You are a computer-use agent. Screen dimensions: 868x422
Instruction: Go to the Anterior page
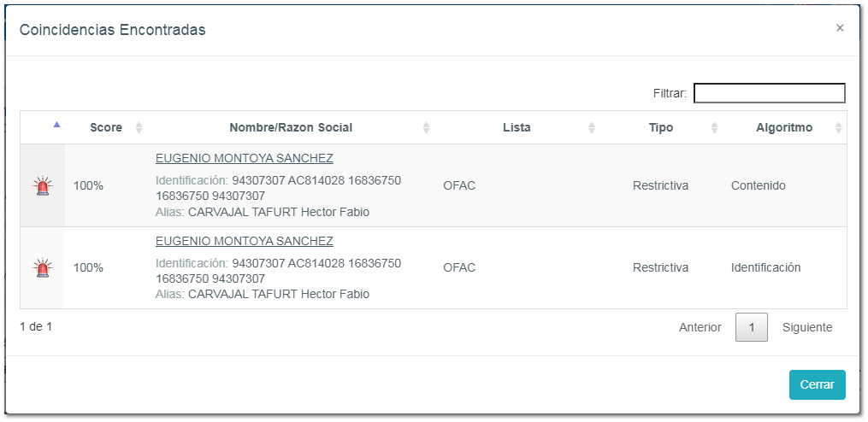(700, 327)
